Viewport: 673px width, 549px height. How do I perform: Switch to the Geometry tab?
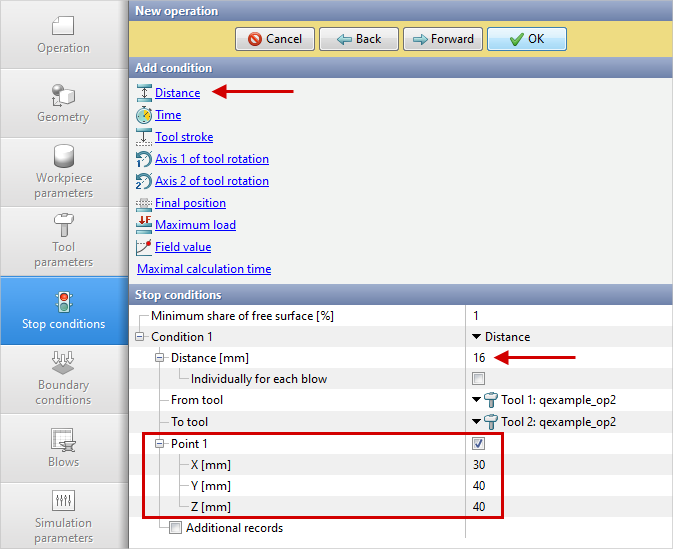pos(63,103)
